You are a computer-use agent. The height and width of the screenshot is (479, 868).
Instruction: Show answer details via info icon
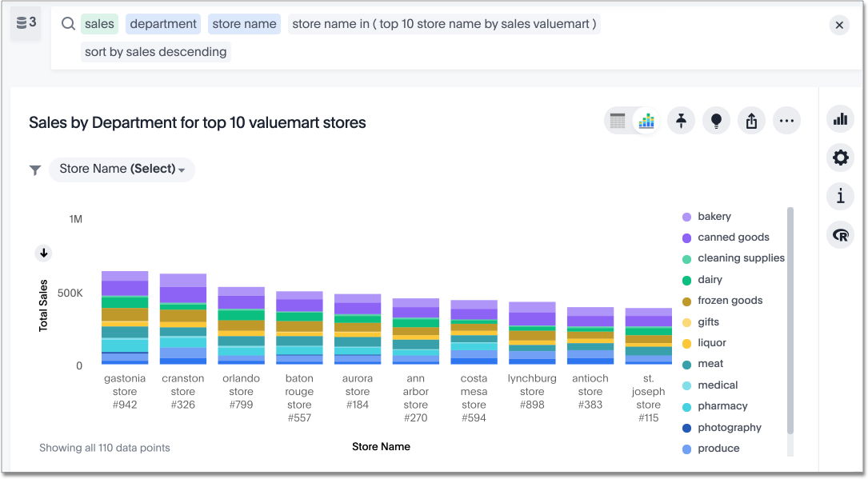click(x=840, y=196)
